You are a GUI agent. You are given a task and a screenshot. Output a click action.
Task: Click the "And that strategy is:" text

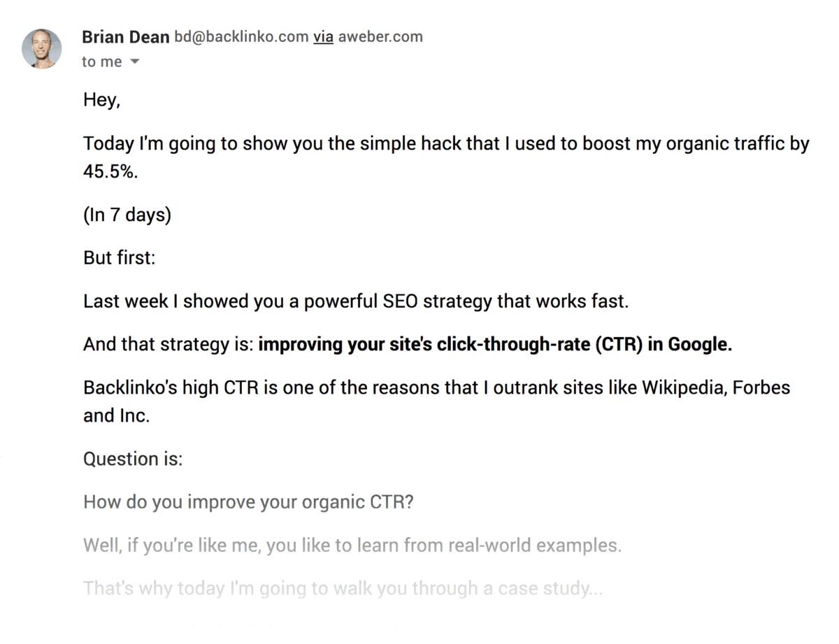[x=168, y=345]
